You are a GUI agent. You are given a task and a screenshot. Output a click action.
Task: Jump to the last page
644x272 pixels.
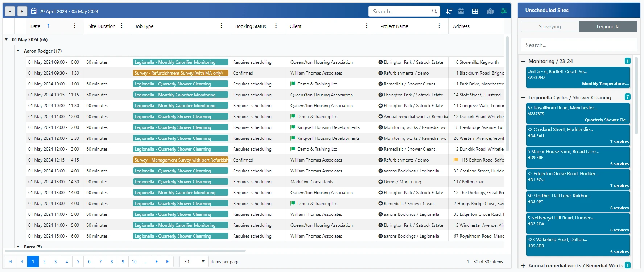(x=168, y=261)
